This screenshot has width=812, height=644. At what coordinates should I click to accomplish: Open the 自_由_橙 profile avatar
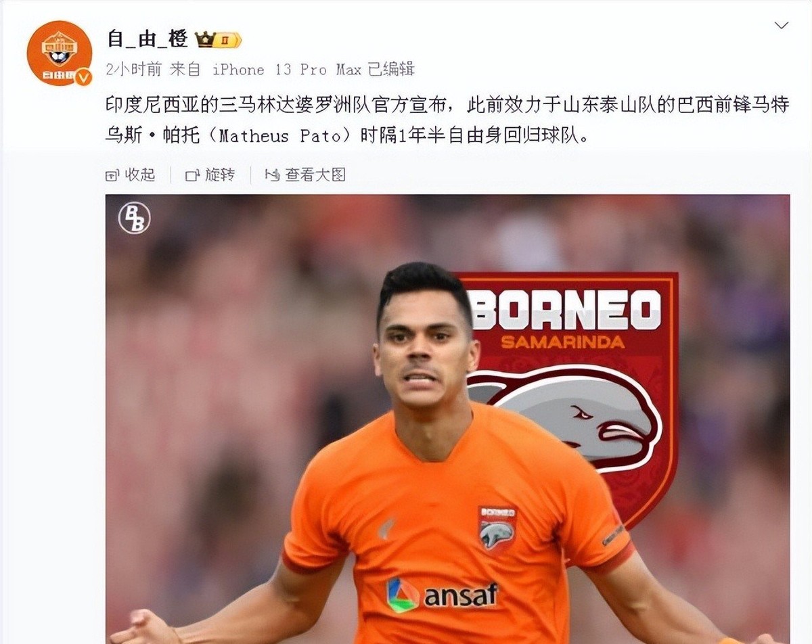(60, 53)
